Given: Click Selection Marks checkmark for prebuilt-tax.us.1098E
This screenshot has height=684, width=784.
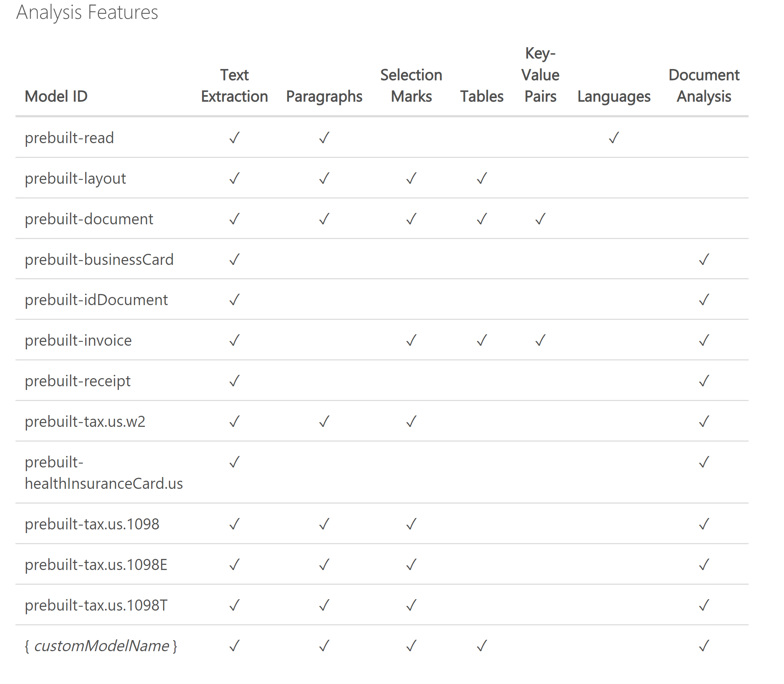Looking at the screenshot, I should pos(411,564).
